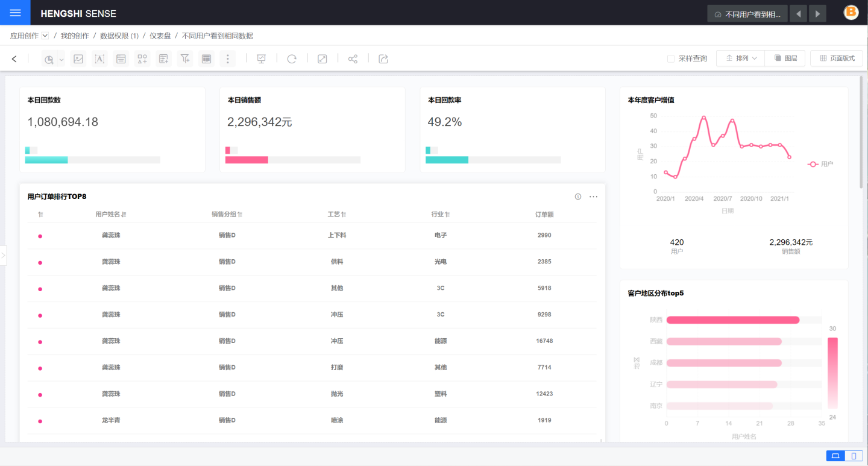Expand the 排列 dropdown
This screenshot has width=868, height=466.
point(741,58)
